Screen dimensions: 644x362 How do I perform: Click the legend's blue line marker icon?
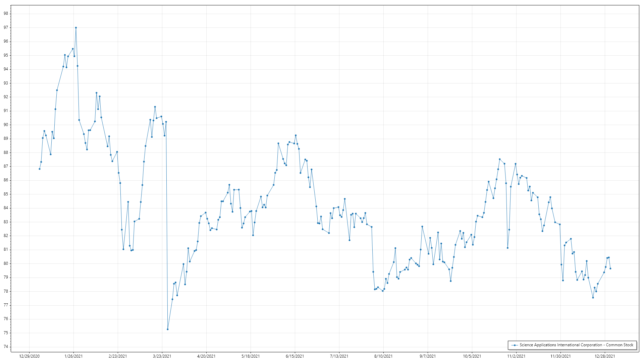514,345
